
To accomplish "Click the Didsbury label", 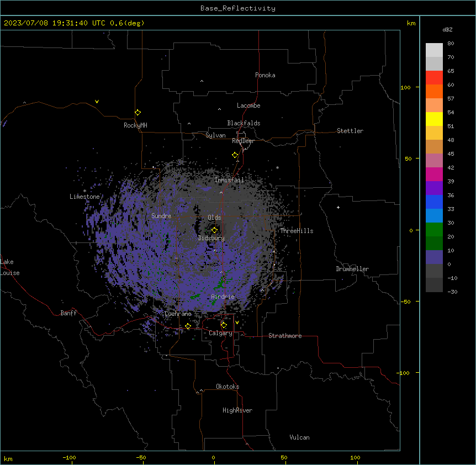I will pyautogui.click(x=211, y=238).
